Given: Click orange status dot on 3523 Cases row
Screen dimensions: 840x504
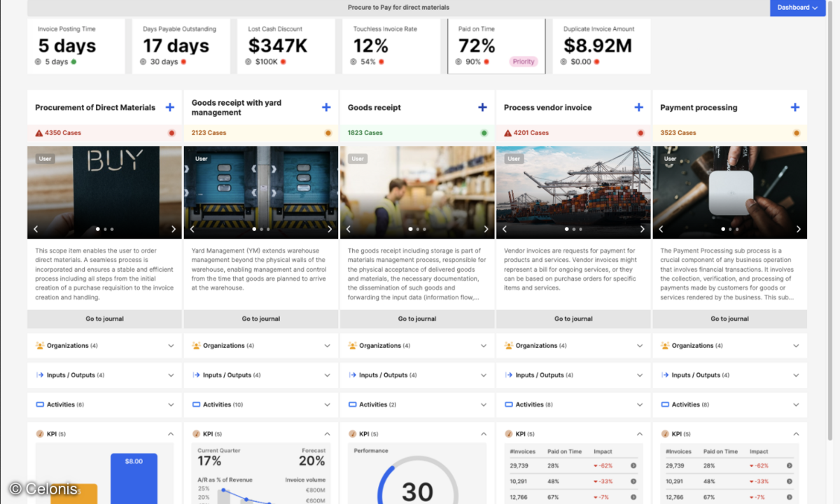Looking at the screenshot, I should [x=796, y=133].
